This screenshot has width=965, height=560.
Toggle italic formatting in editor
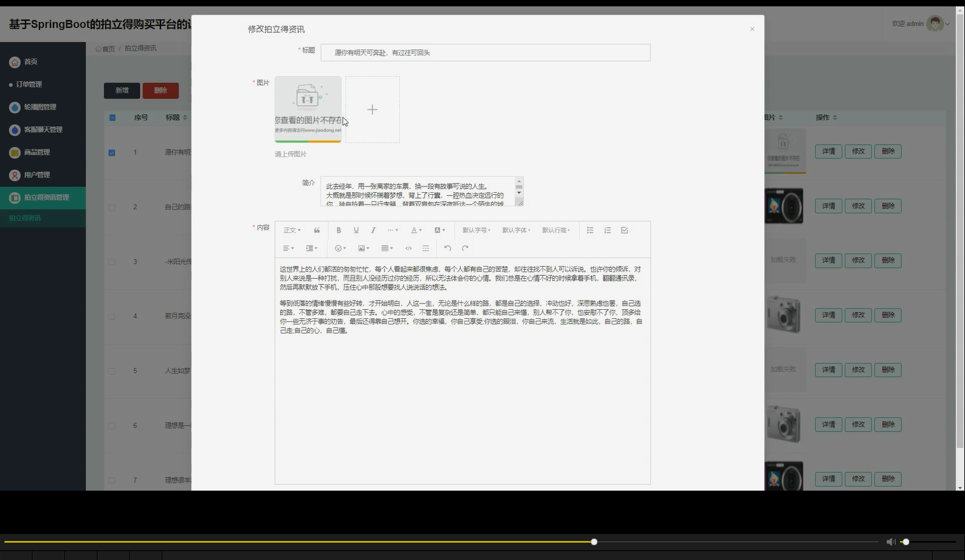[373, 230]
